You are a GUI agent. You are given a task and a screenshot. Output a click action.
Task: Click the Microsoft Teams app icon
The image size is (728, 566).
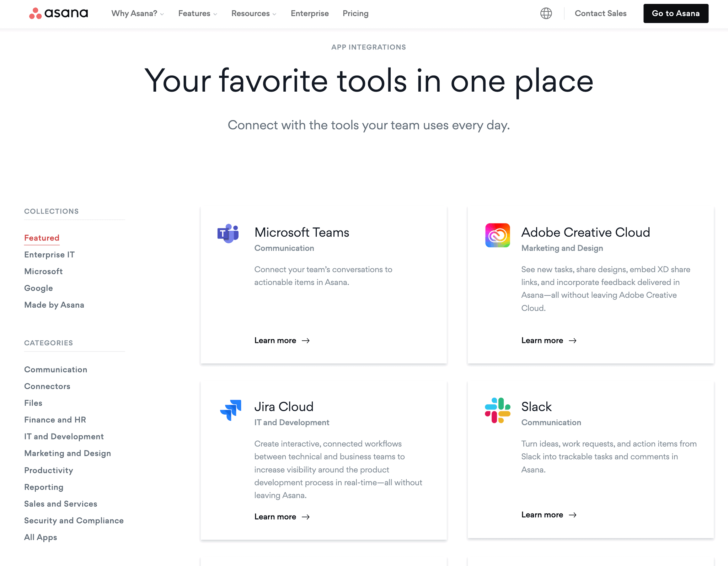(x=228, y=233)
